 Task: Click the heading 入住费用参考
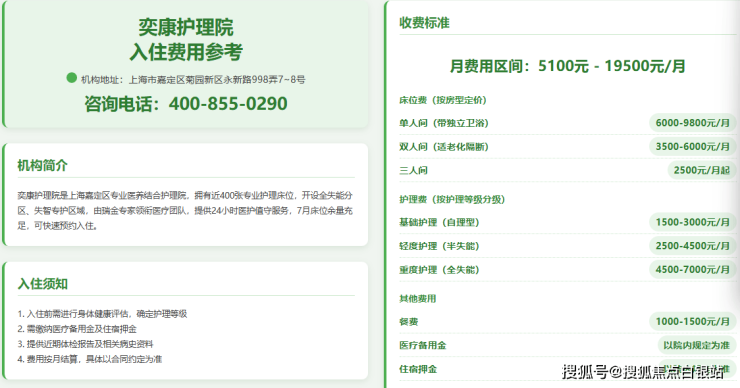click(x=186, y=52)
